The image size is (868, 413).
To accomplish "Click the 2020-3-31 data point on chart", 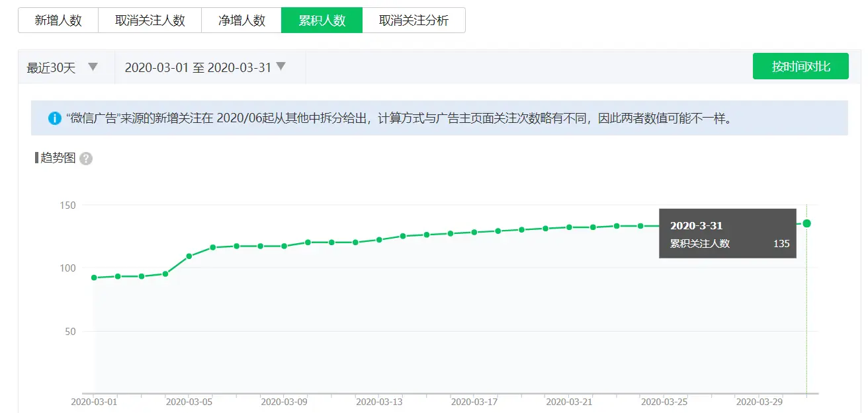I will click(806, 223).
